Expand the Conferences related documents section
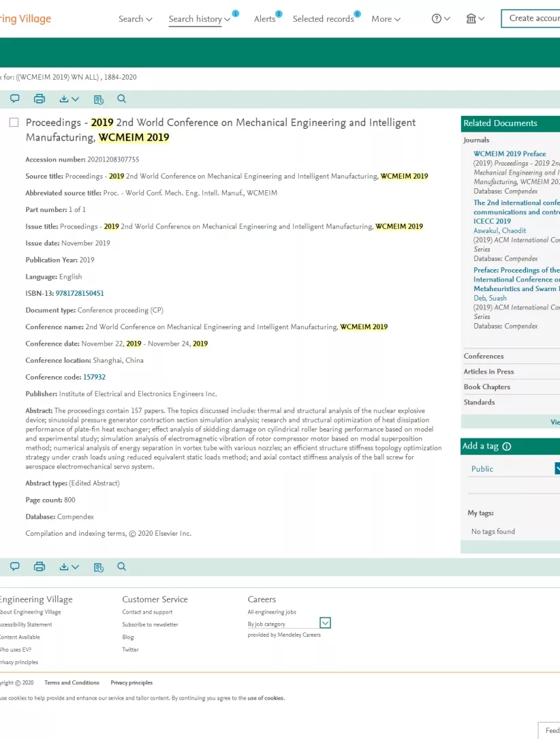The width and height of the screenshot is (560, 739). tap(484, 356)
